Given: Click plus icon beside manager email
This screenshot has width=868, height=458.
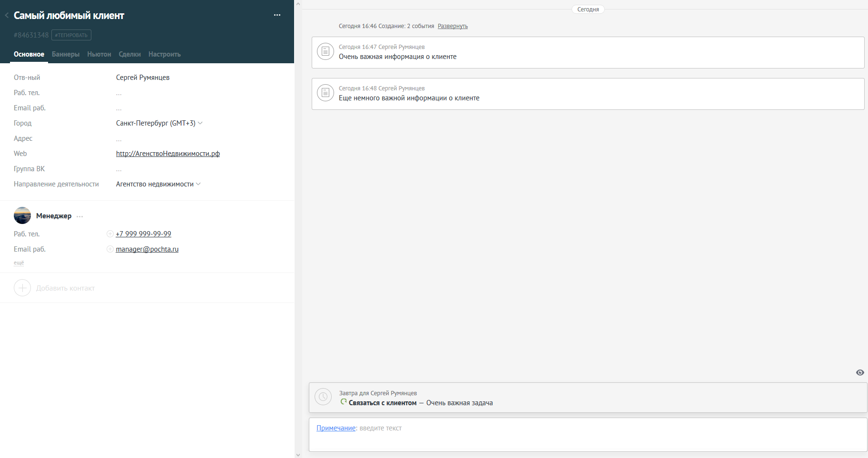Looking at the screenshot, I should coord(110,249).
